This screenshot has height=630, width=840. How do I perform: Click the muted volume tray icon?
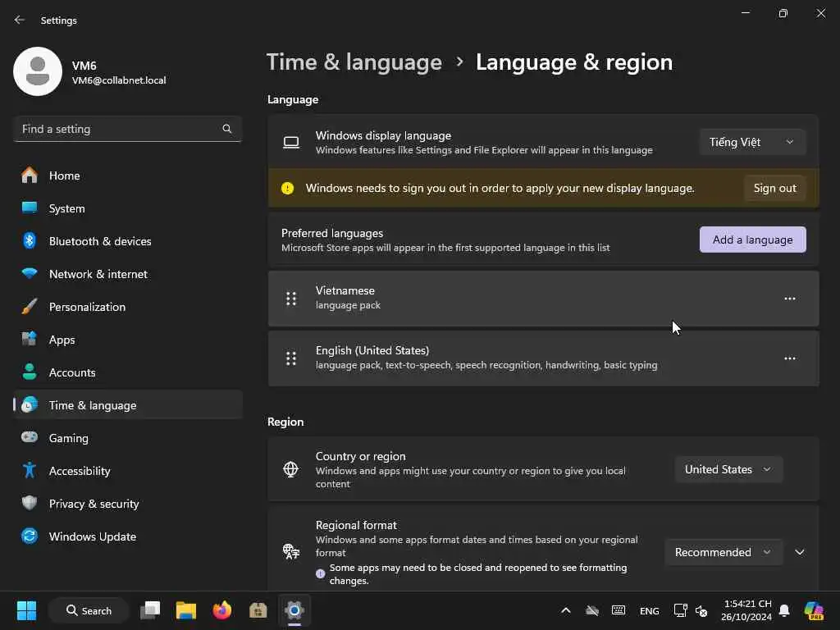coord(701,610)
